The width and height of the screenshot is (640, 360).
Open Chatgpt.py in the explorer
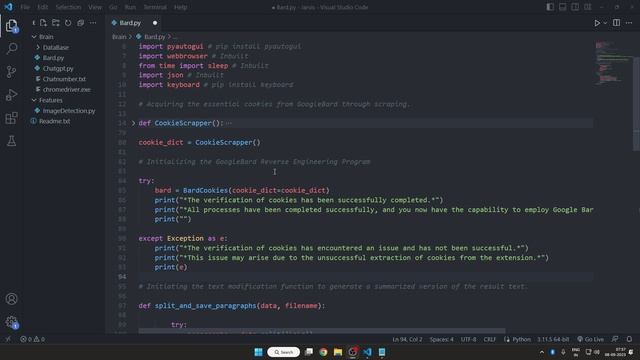coord(58,69)
